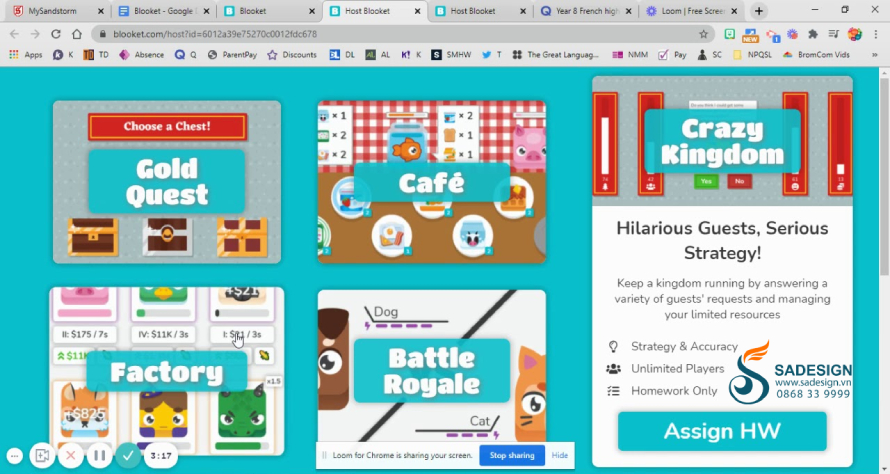This screenshot has width=890, height=474.
Task: Open the SMHW bookmark
Action: point(451,54)
